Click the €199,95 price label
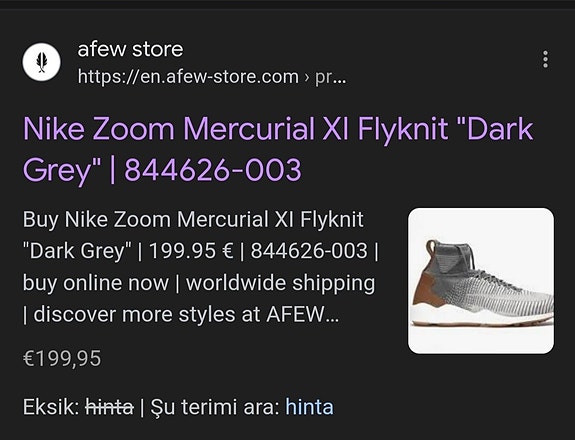This screenshot has height=440, width=575. (x=62, y=358)
